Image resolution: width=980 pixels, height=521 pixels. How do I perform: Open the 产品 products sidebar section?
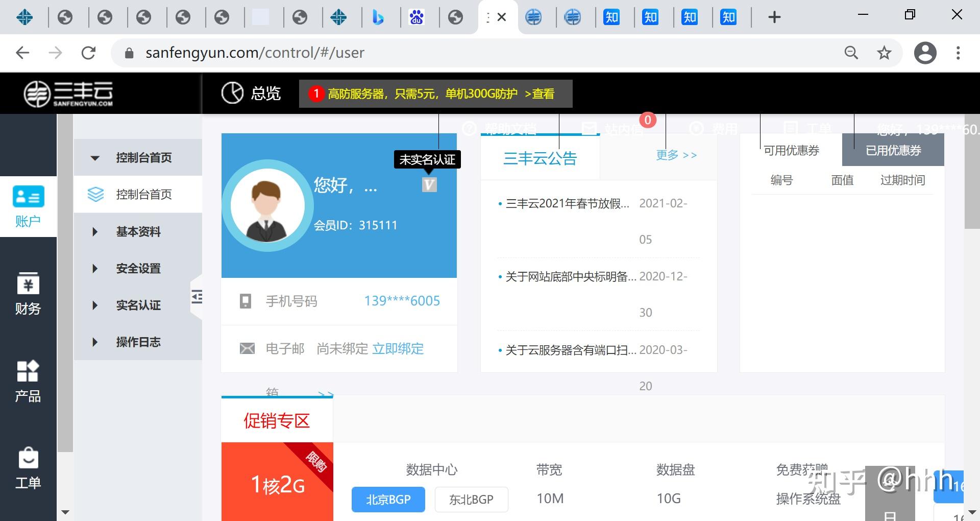tap(28, 381)
